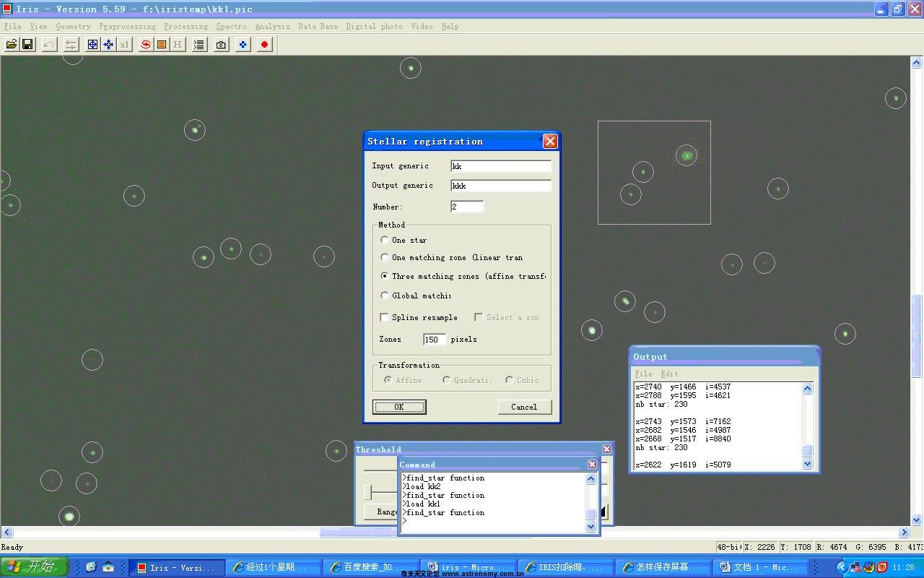Click the Zones pixels field
Image resolution: width=924 pixels, height=578 pixels.
click(435, 340)
